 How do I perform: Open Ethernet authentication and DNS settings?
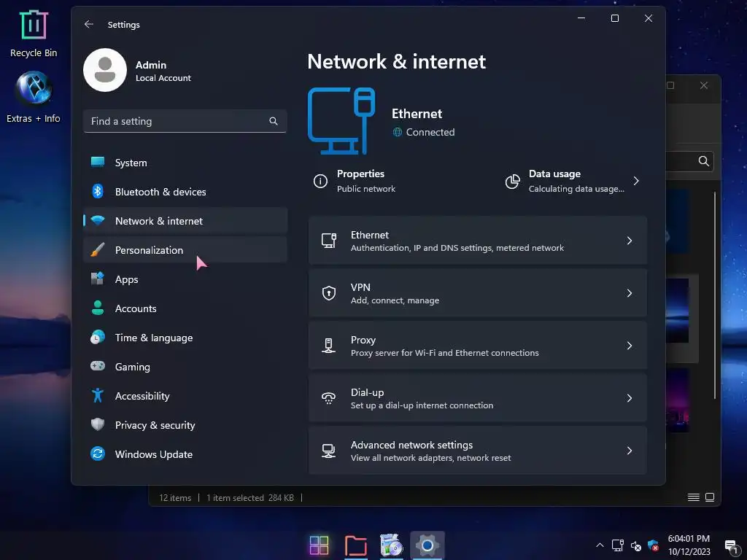477,241
